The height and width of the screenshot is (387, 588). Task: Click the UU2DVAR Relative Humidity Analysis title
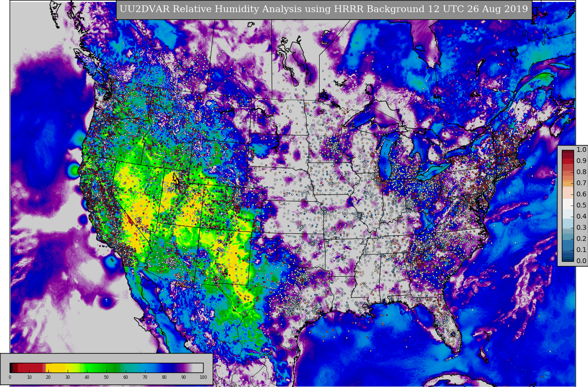click(x=324, y=10)
